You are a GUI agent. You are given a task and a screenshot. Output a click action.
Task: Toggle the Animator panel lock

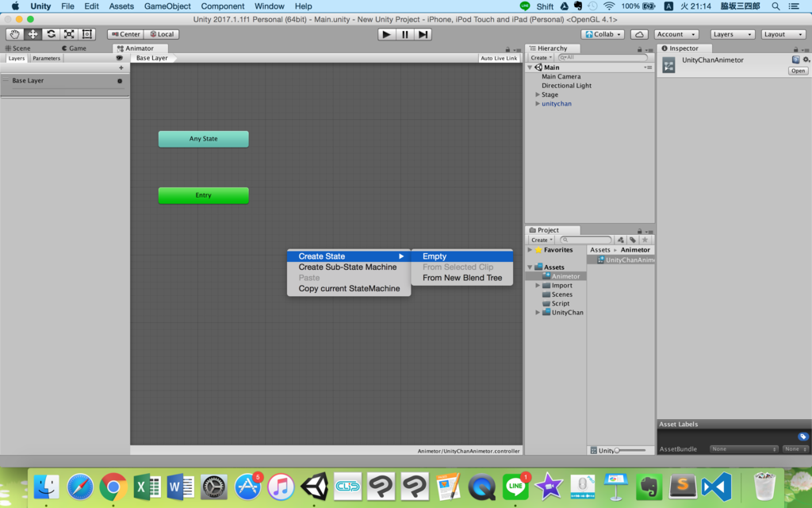pos(507,50)
